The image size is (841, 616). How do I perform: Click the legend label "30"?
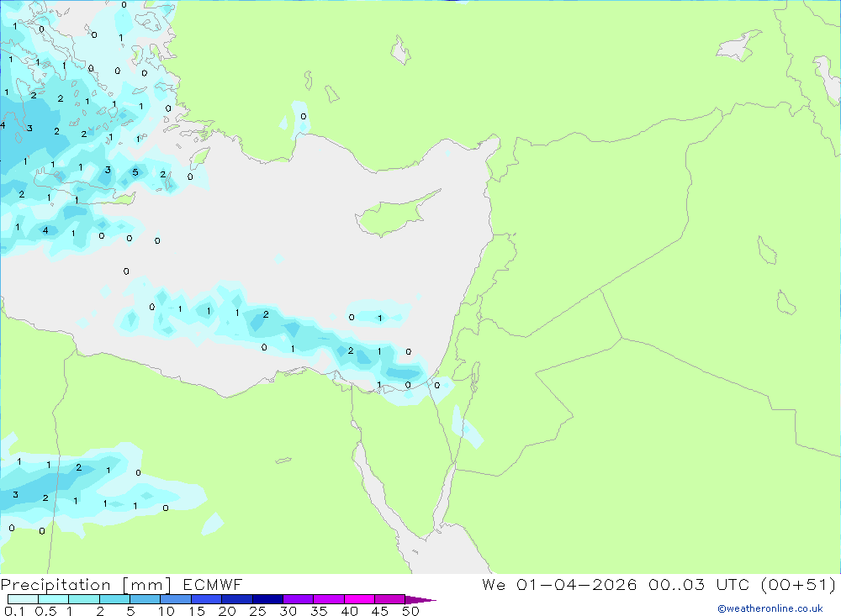click(288, 611)
